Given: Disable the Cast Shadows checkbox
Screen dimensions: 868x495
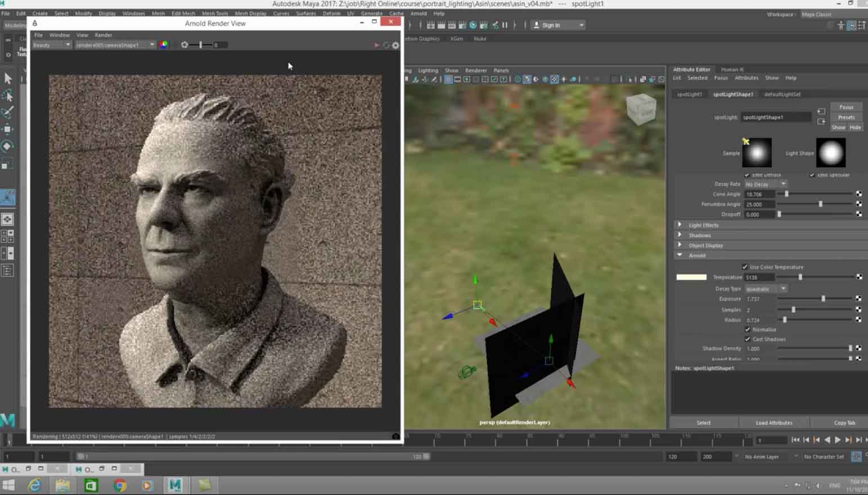Looking at the screenshot, I should coord(748,339).
